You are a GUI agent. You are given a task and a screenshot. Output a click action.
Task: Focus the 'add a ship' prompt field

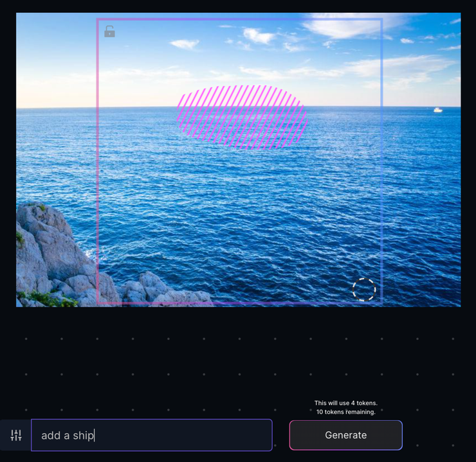(152, 435)
